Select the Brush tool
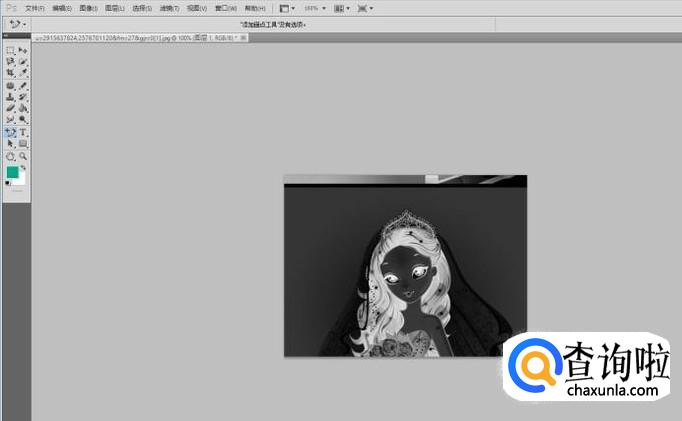This screenshot has height=421, width=682. 23,86
